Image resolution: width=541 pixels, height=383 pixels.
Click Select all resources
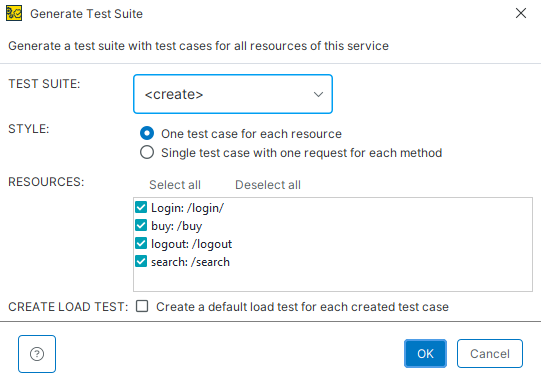(175, 185)
